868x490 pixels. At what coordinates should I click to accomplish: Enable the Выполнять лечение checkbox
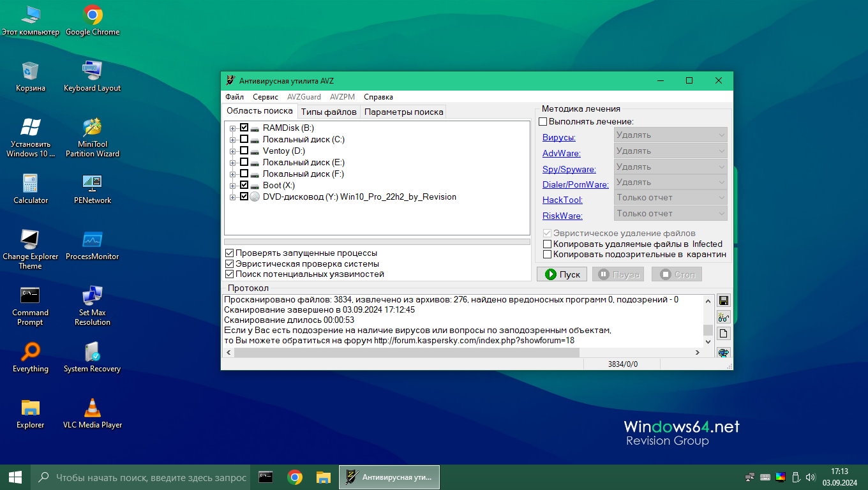click(x=543, y=121)
